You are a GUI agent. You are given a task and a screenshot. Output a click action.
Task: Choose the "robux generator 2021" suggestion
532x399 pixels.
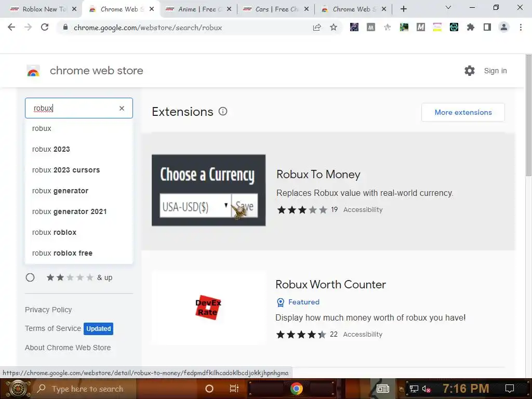pyautogui.click(x=79, y=211)
